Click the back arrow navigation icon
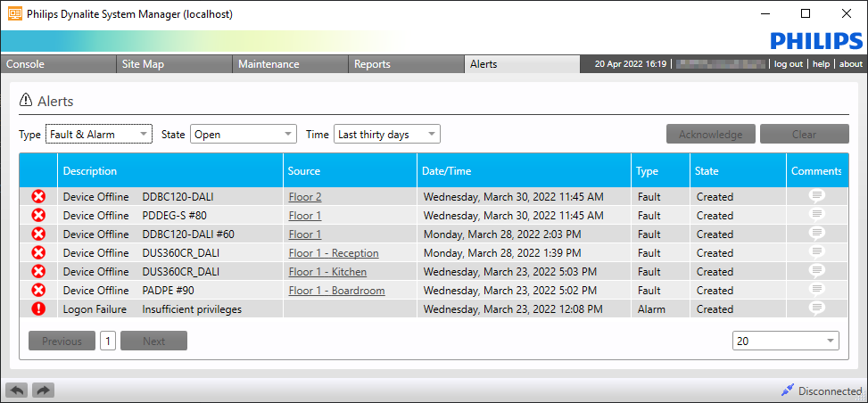 pyautogui.click(x=17, y=390)
